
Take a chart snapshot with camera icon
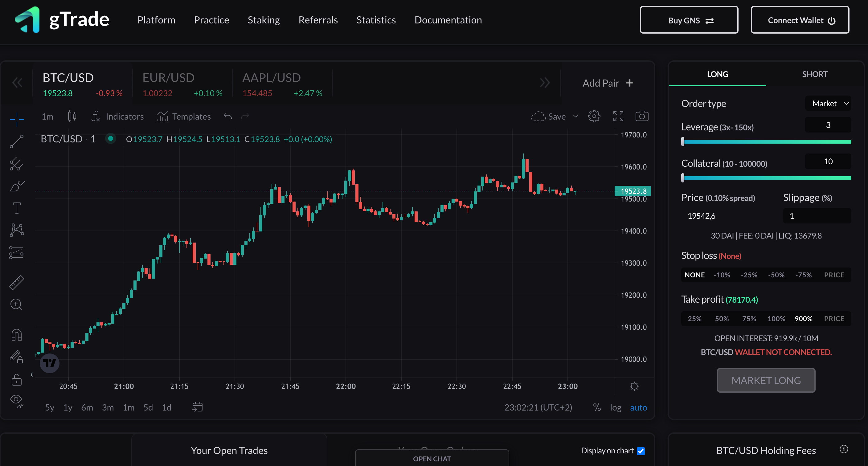point(641,116)
